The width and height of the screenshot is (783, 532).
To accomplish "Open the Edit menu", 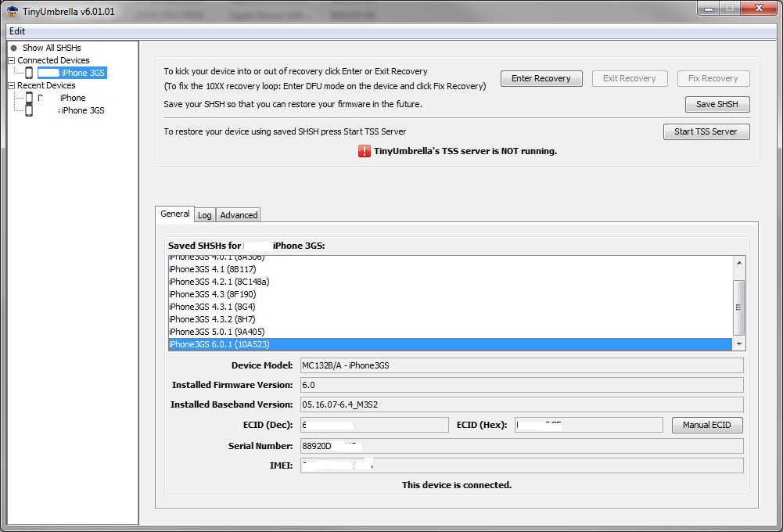I will point(17,31).
